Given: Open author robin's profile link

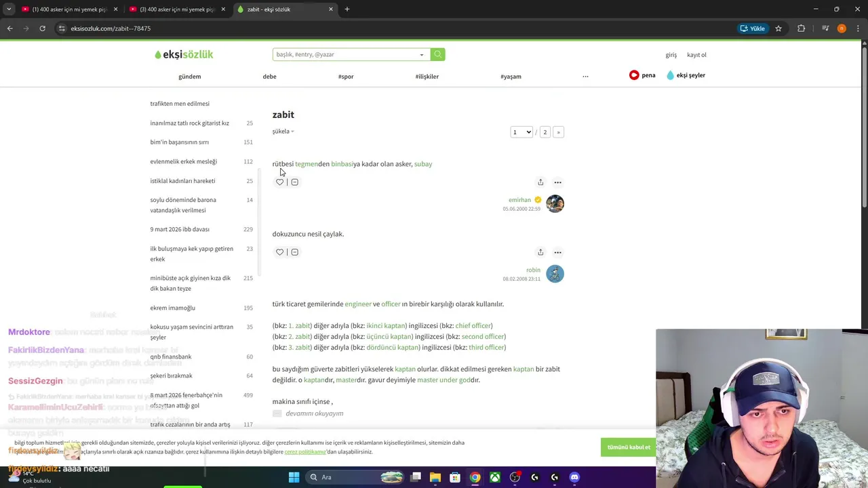Looking at the screenshot, I should tap(533, 270).
